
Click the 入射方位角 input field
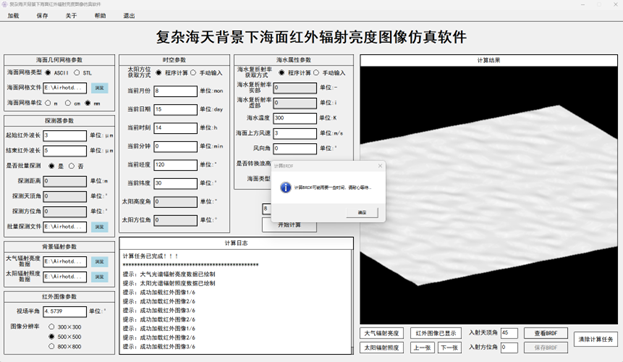point(509,348)
